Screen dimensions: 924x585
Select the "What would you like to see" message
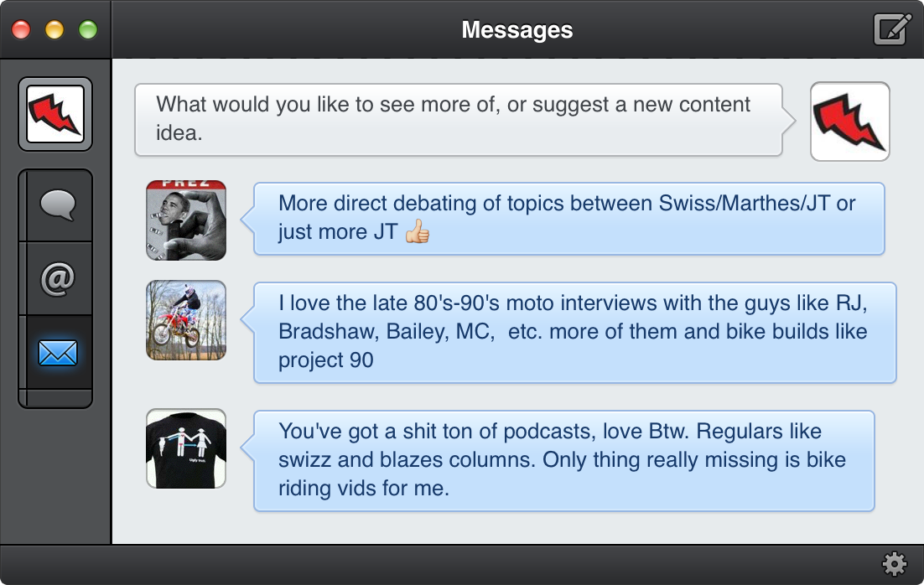tap(458, 119)
